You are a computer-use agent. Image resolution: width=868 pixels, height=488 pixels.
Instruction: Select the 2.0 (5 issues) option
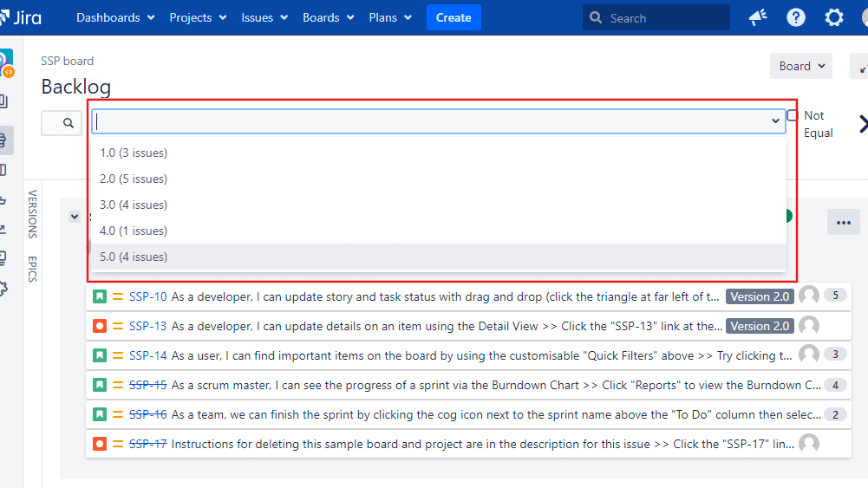(x=134, y=179)
